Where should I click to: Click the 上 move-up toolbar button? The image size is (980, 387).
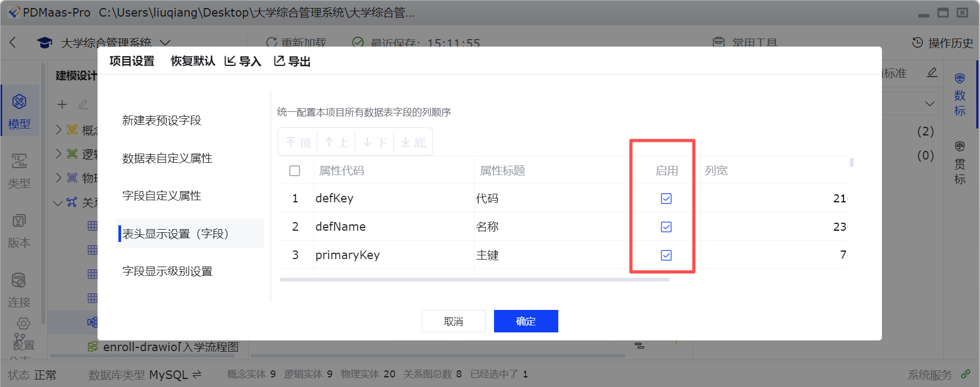[x=336, y=142]
